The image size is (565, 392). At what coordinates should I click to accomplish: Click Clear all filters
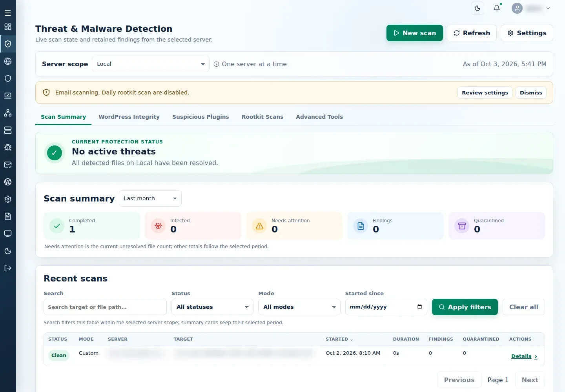524,307
